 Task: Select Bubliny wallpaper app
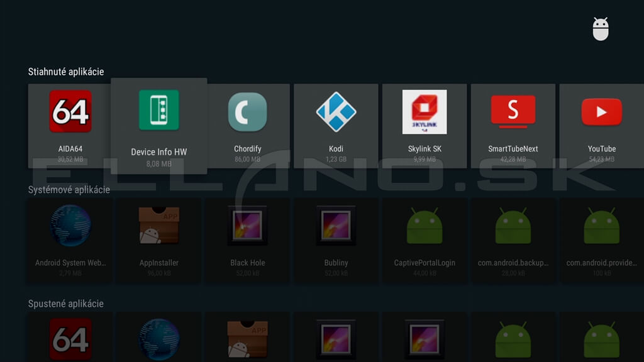tap(336, 240)
